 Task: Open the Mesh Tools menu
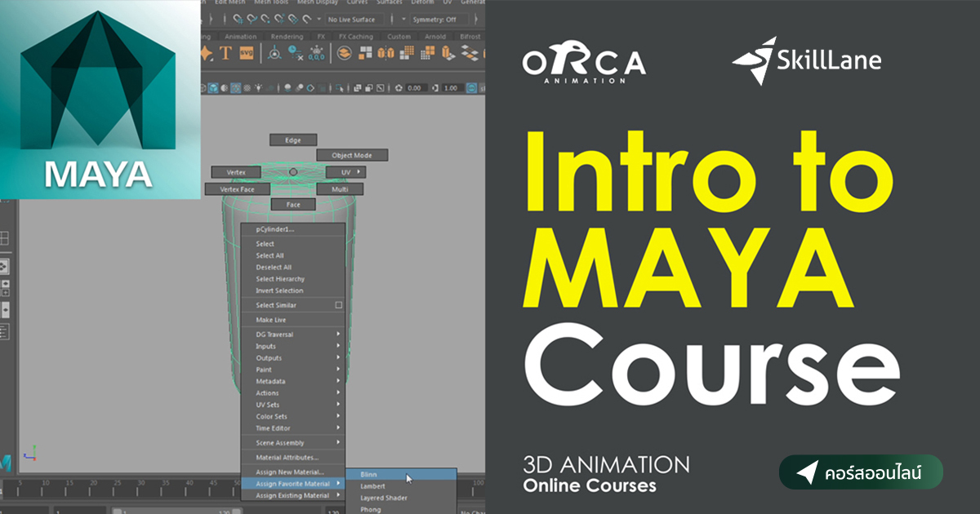point(271,3)
